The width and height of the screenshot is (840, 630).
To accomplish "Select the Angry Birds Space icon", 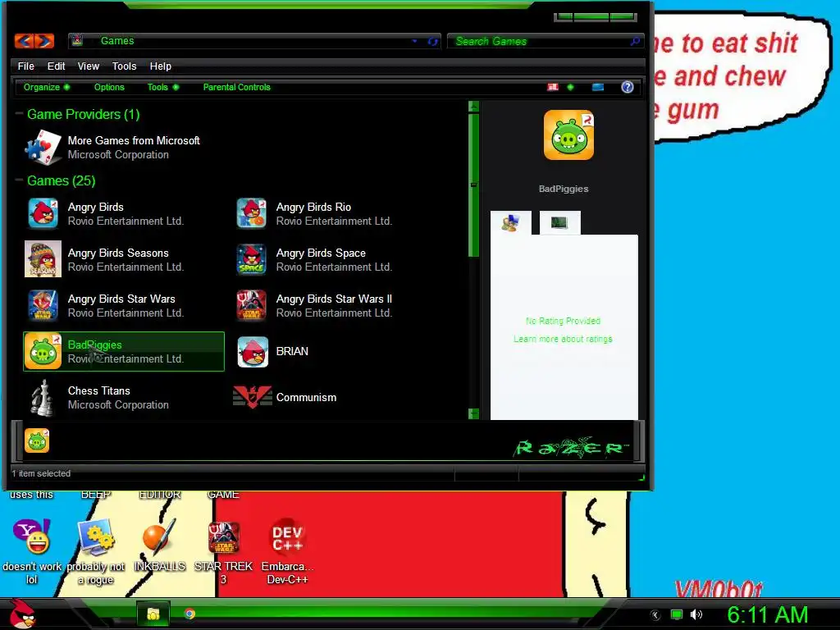I will pos(252,259).
